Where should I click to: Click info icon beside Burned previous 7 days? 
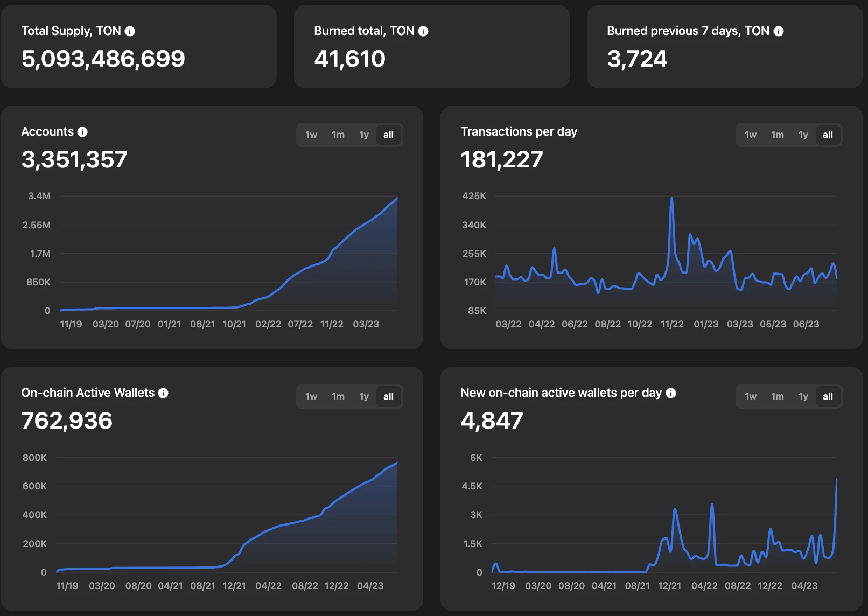779,31
